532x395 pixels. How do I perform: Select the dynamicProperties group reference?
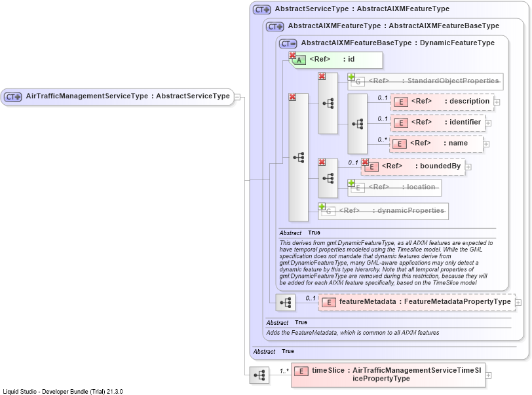[383, 211]
